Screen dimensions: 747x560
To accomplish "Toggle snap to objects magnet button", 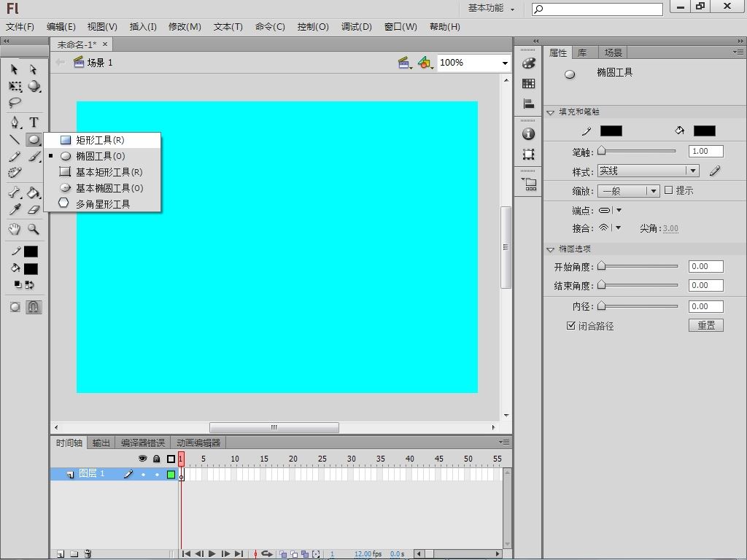I will coord(34,307).
